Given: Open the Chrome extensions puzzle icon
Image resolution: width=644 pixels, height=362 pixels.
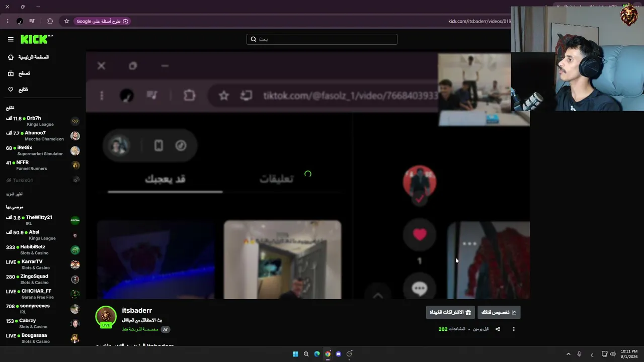Looking at the screenshot, I should [50, 21].
